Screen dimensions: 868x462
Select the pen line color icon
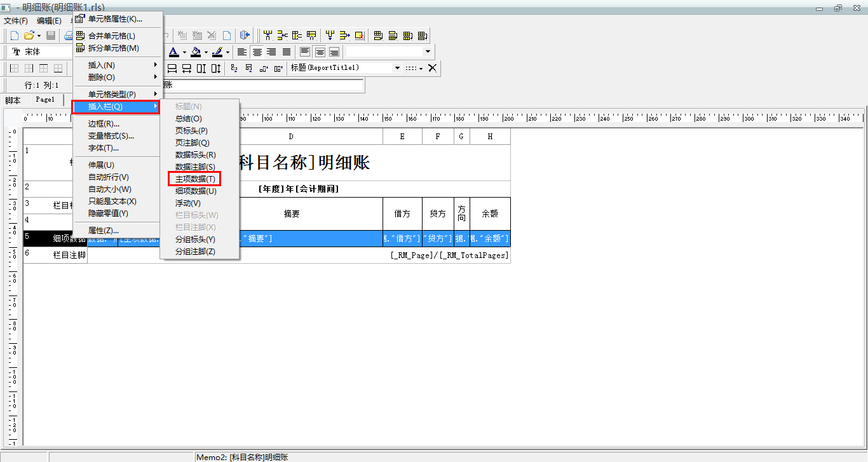coord(217,52)
